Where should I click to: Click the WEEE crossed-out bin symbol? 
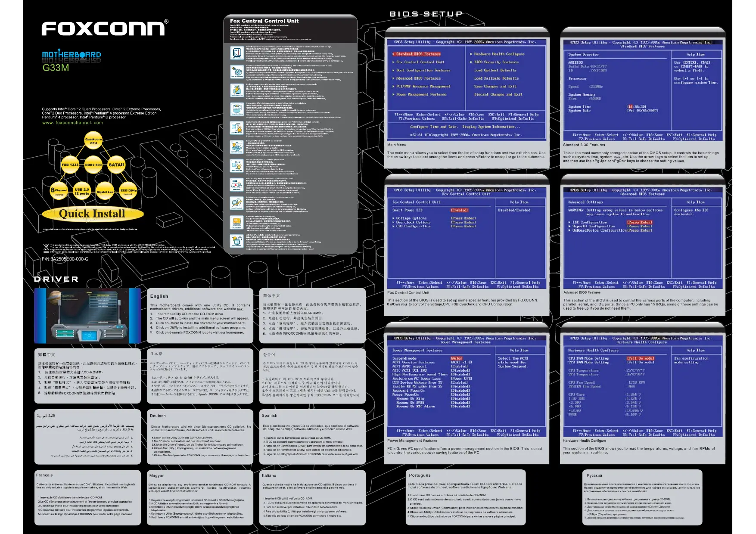pyautogui.click(x=46, y=247)
